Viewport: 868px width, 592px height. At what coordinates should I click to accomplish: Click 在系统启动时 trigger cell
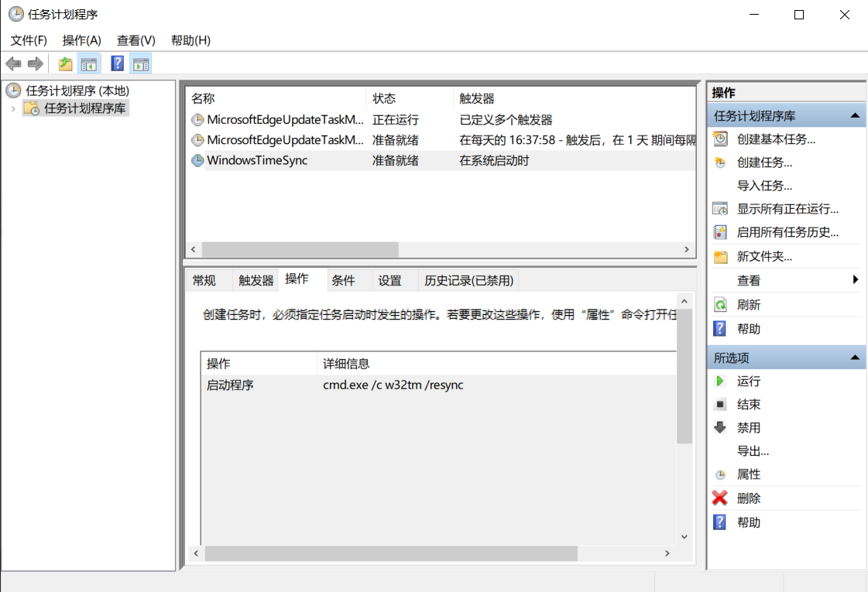(x=494, y=160)
